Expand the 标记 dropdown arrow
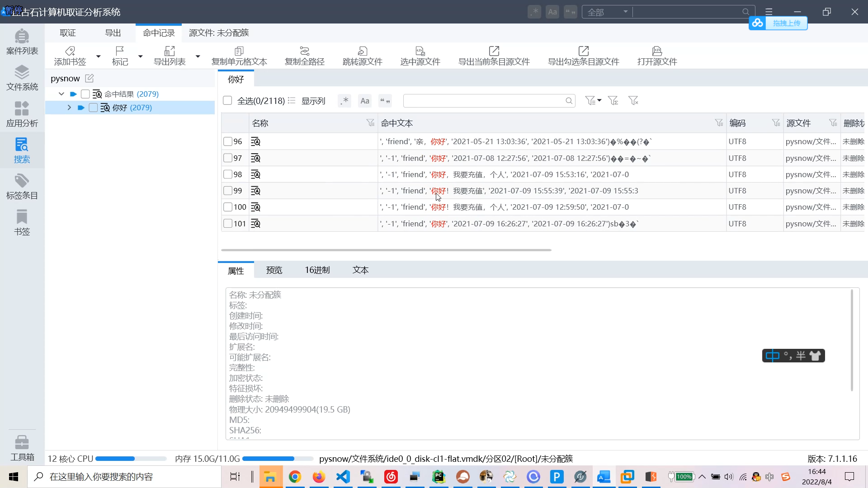 pyautogui.click(x=140, y=56)
